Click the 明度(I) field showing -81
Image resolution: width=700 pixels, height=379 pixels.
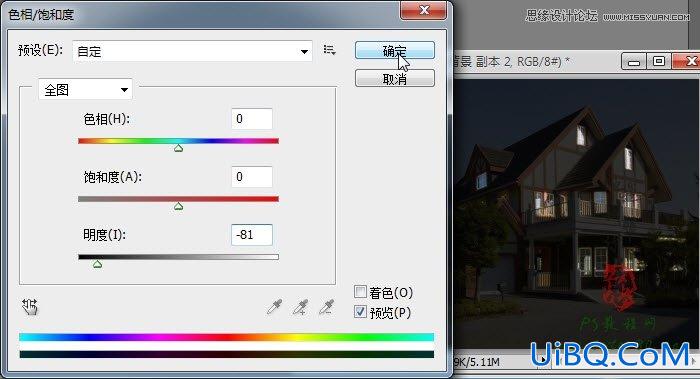[252, 235]
